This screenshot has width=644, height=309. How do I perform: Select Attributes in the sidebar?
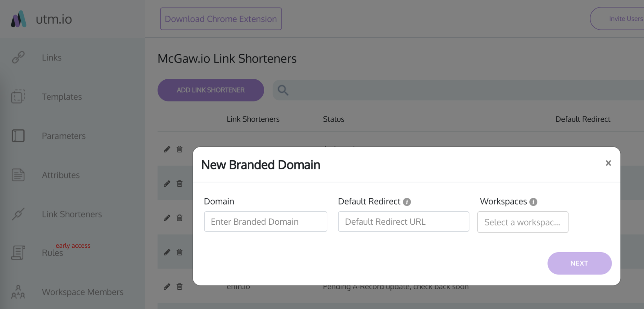61,175
